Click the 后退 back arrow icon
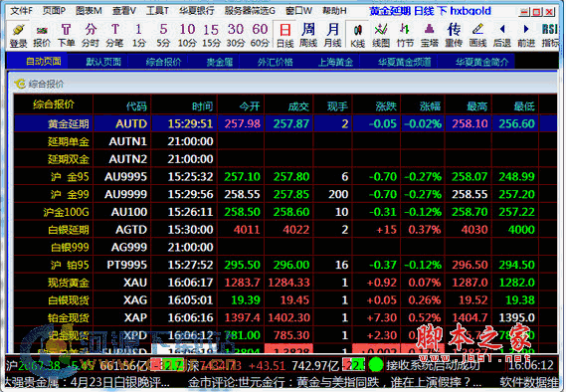The height and width of the screenshot is (392, 566). click(x=502, y=36)
